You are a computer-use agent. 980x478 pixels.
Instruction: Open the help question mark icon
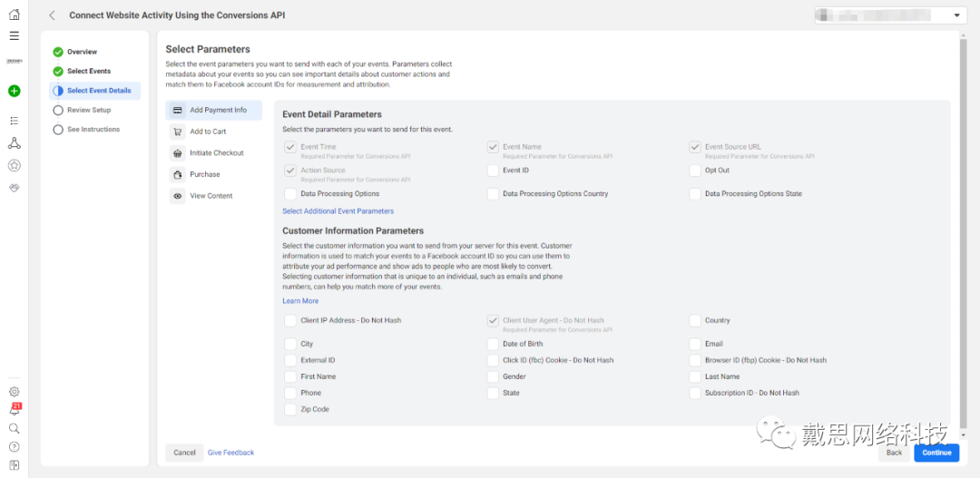pyautogui.click(x=14, y=446)
